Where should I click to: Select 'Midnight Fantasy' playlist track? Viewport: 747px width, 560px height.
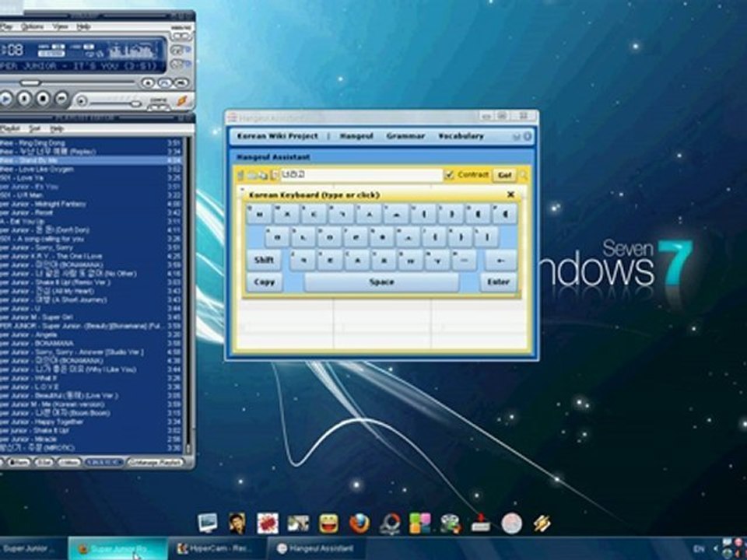90,204
